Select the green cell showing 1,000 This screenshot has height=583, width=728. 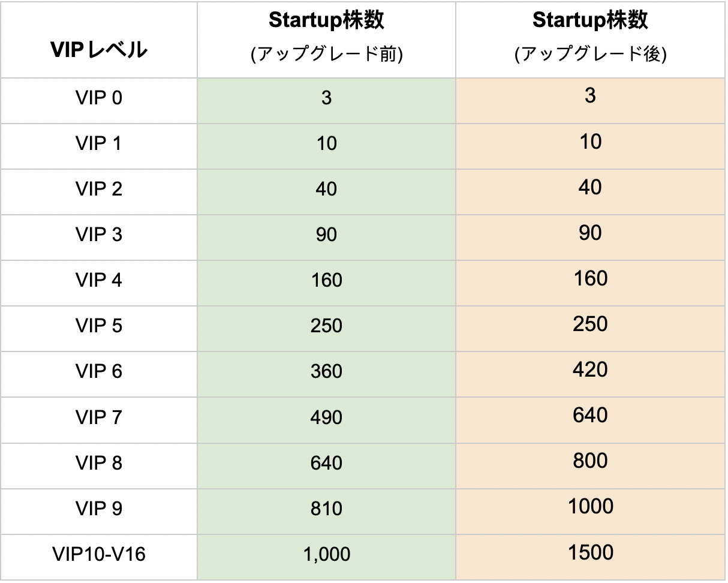pos(326,554)
